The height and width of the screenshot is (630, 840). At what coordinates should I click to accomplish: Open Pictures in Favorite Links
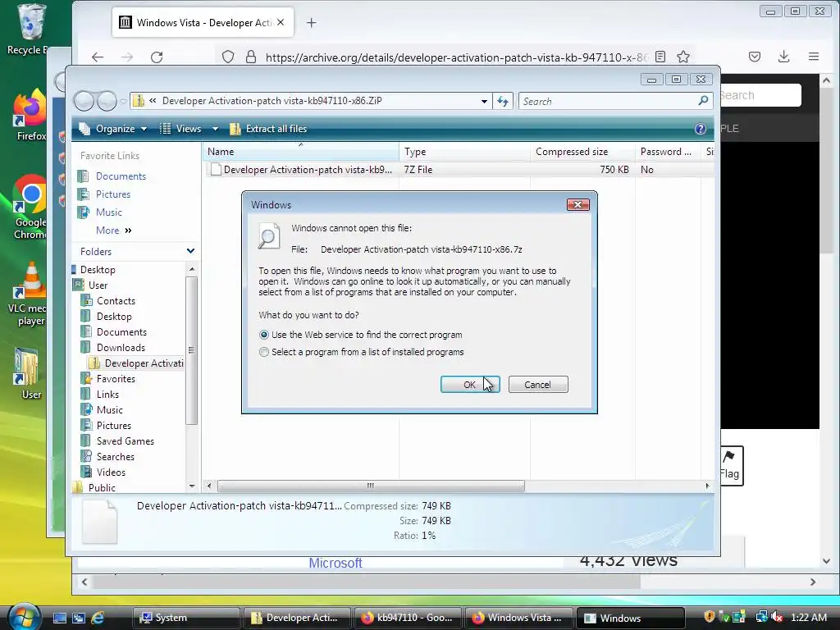(112, 194)
